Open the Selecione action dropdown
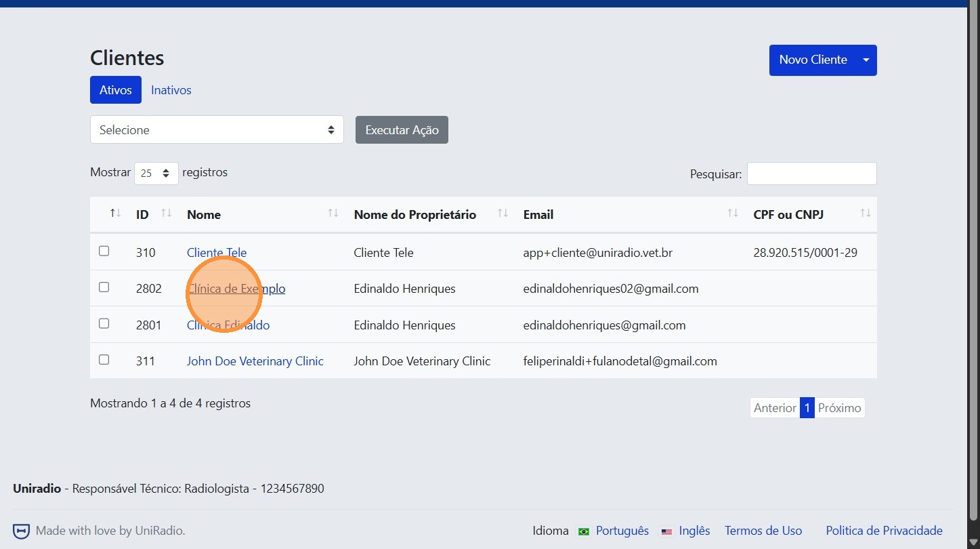 [x=217, y=129]
